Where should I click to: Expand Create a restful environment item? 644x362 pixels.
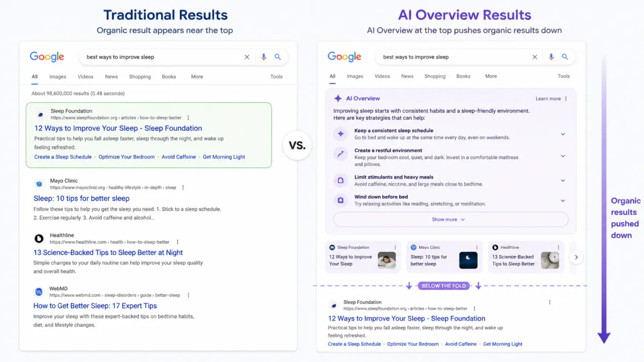click(563, 156)
